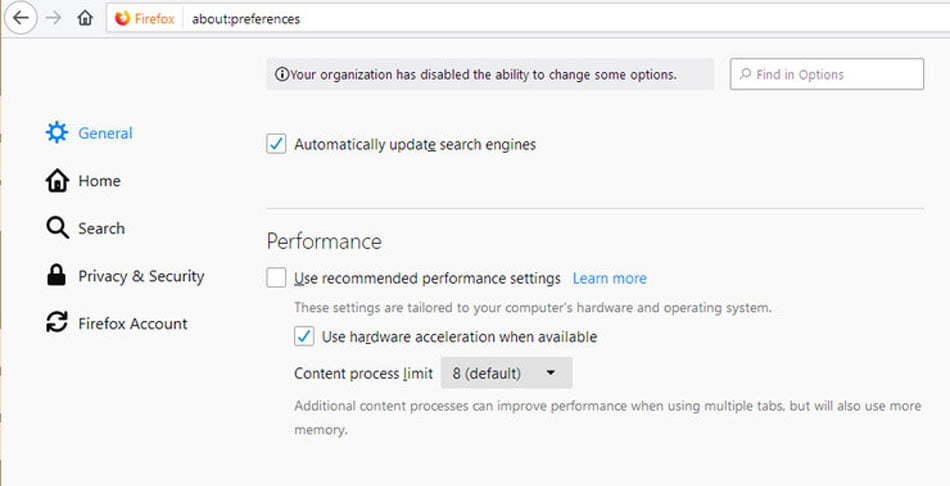Viewport: 950px width, 486px height.
Task: Click the Home house icon in sidebar
Action: click(x=57, y=181)
